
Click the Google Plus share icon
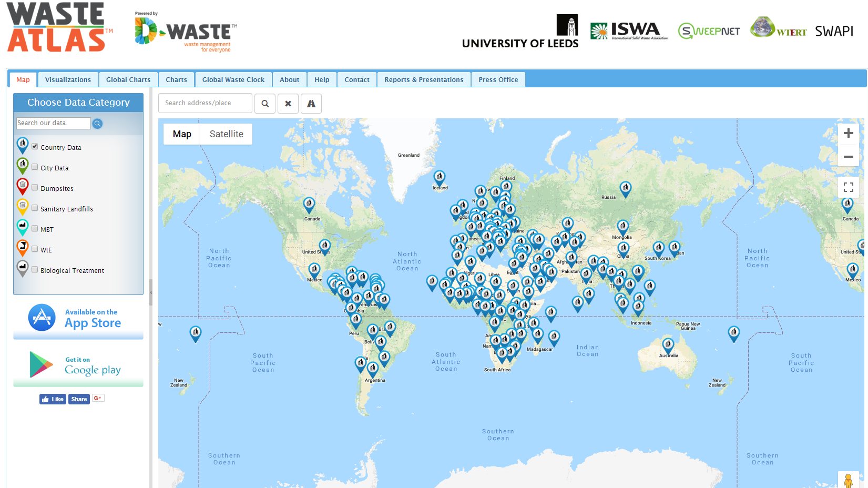[98, 398]
